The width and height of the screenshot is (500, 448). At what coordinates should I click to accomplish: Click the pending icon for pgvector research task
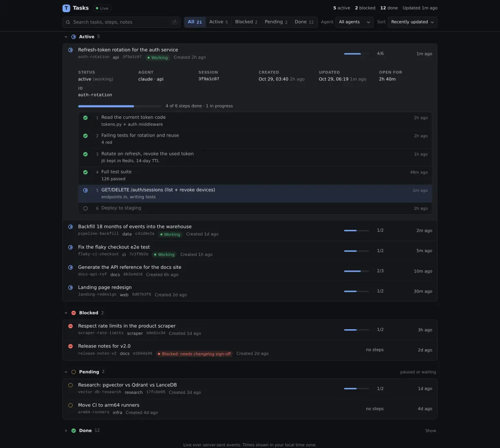(x=70, y=385)
